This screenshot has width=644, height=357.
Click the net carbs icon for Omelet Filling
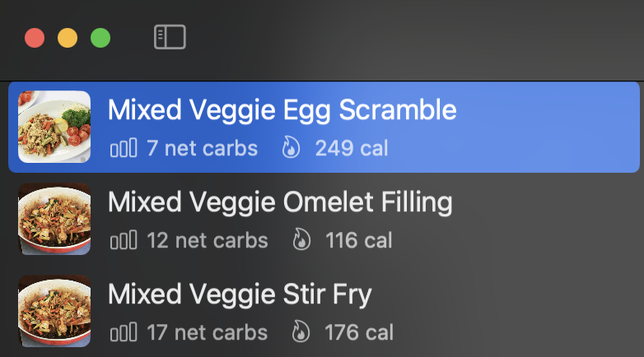click(124, 240)
